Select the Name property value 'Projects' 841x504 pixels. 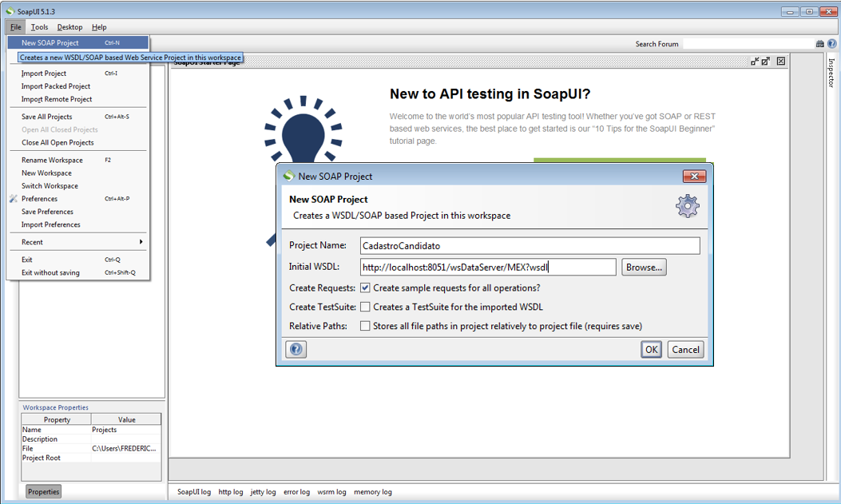pyautogui.click(x=126, y=430)
